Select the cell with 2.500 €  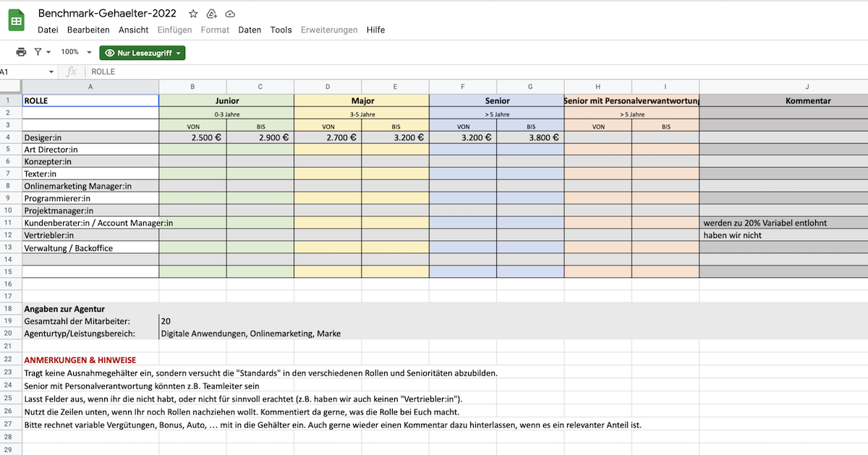pyautogui.click(x=193, y=137)
